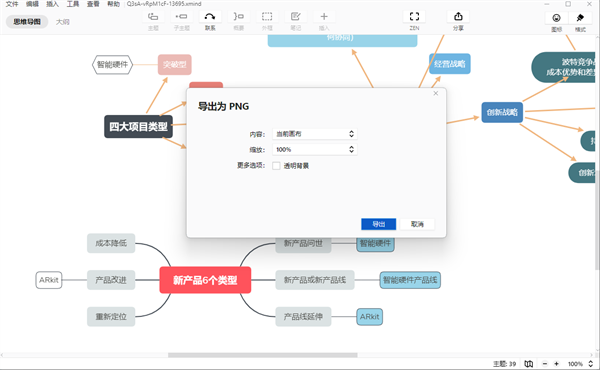Open the Format (格式) pin icon
This screenshot has height=370, width=600.
point(580,18)
